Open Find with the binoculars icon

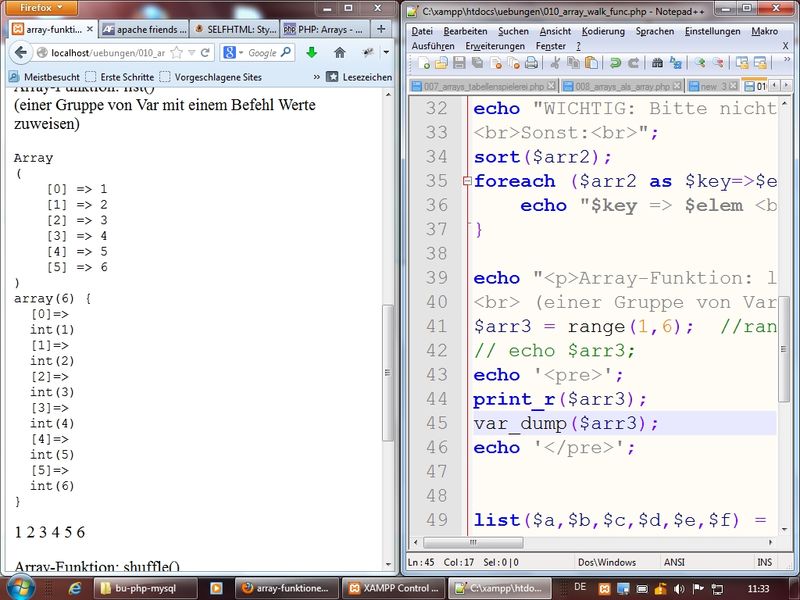point(658,62)
